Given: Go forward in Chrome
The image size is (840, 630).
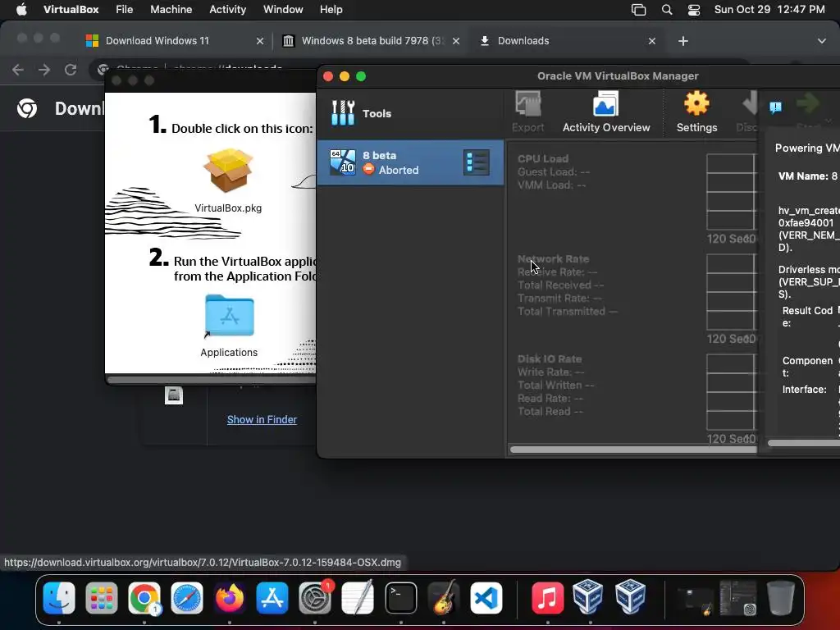Looking at the screenshot, I should pos(44,70).
